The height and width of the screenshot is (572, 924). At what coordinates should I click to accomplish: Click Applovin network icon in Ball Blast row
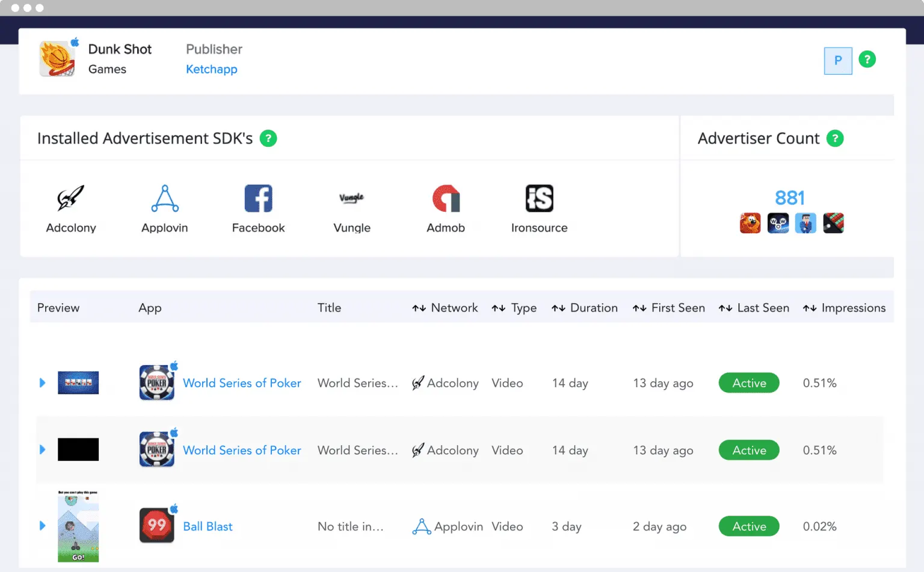tap(422, 526)
